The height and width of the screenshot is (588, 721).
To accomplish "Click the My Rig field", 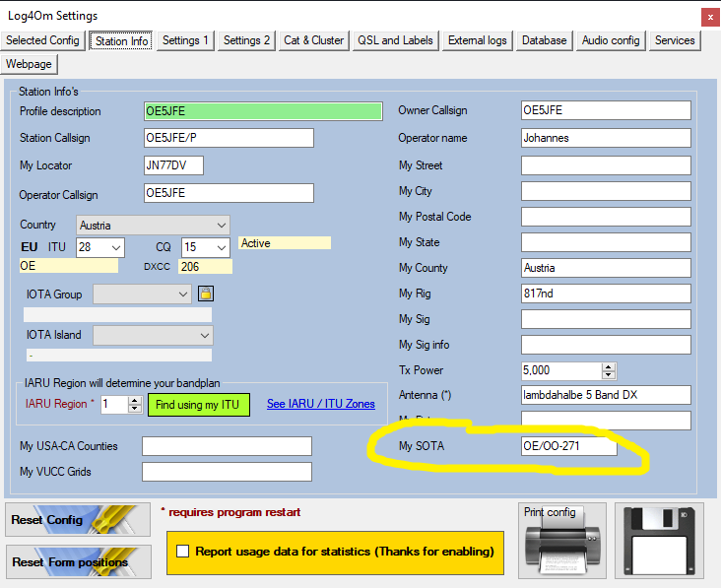I will click(606, 294).
